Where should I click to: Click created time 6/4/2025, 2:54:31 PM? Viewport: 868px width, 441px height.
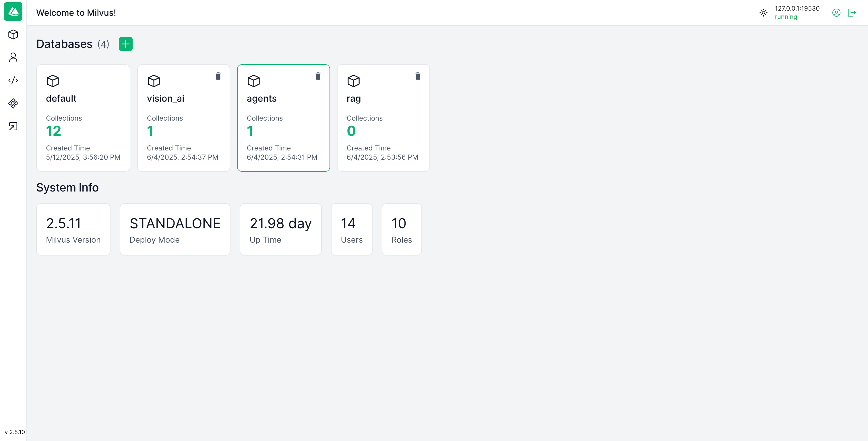coord(282,157)
